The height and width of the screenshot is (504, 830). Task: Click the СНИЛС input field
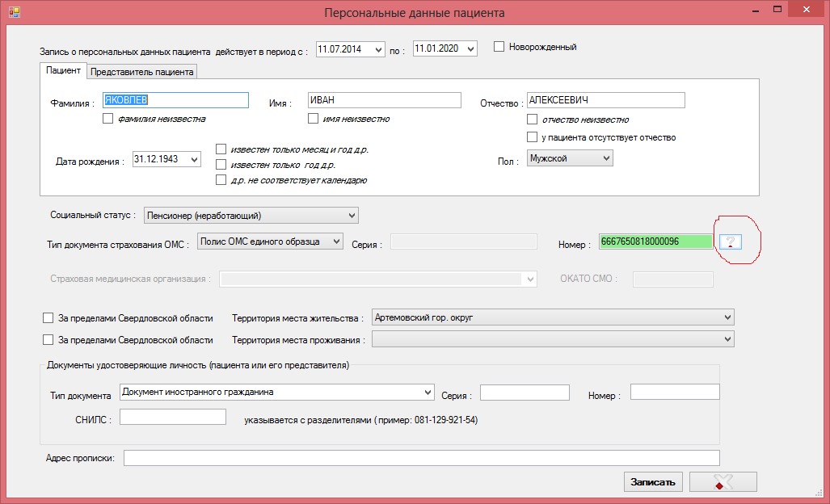click(173, 417)
